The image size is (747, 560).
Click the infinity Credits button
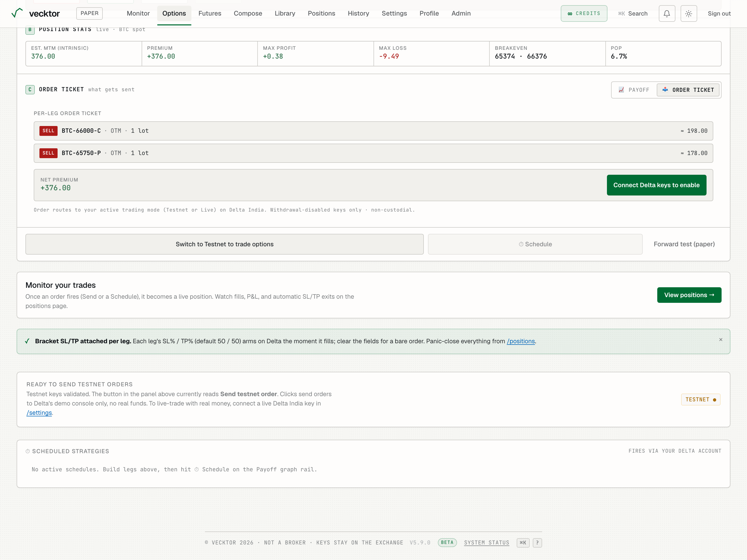[x=584, y=13]
